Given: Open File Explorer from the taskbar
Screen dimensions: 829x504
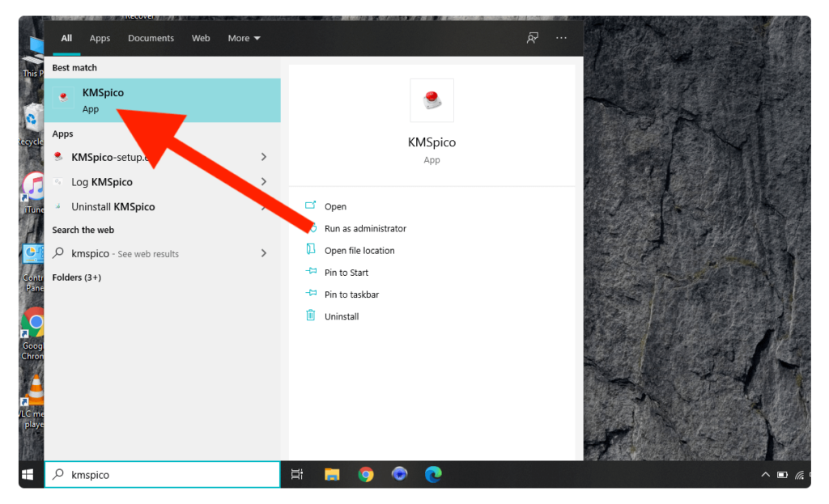Looking at the screenshot, I should click(332, 474).
